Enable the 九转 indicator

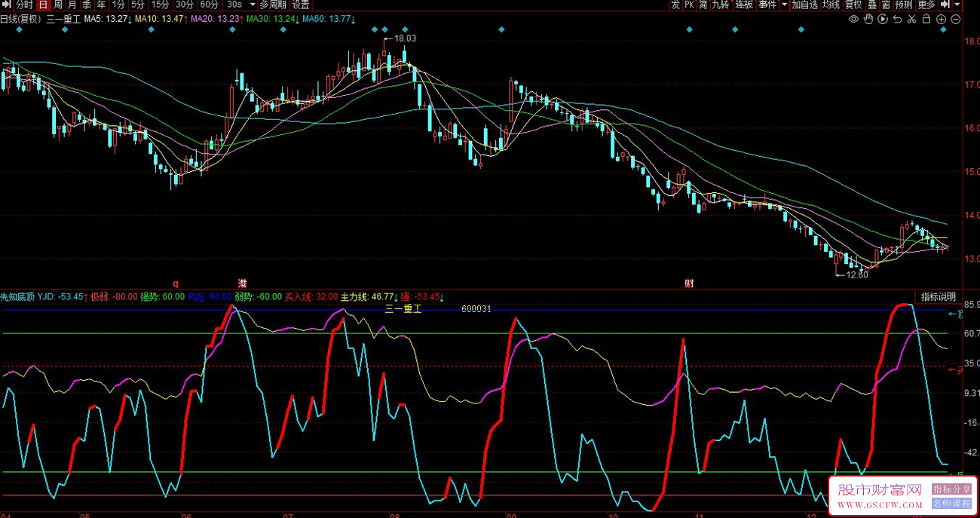click(x=721, y=5)
